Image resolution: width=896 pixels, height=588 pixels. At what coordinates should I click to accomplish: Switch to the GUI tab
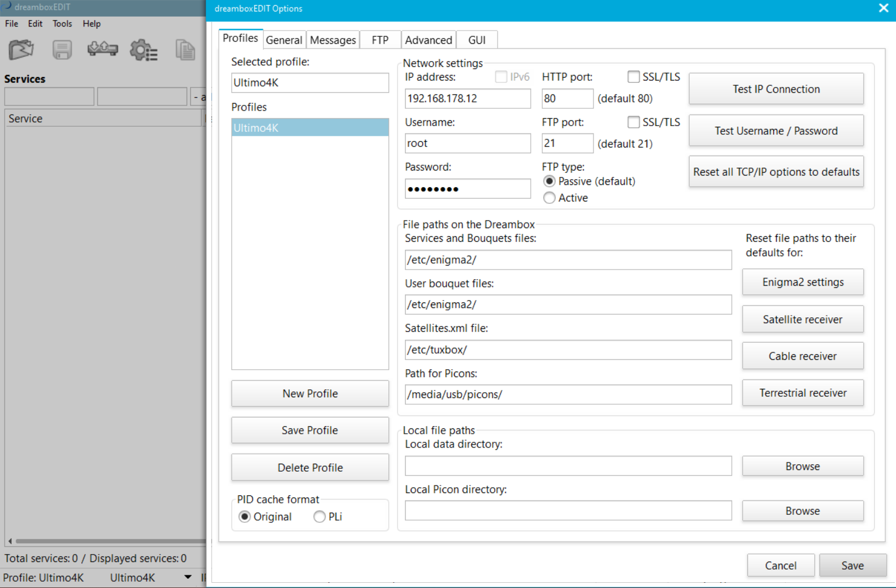coord(477,40)
